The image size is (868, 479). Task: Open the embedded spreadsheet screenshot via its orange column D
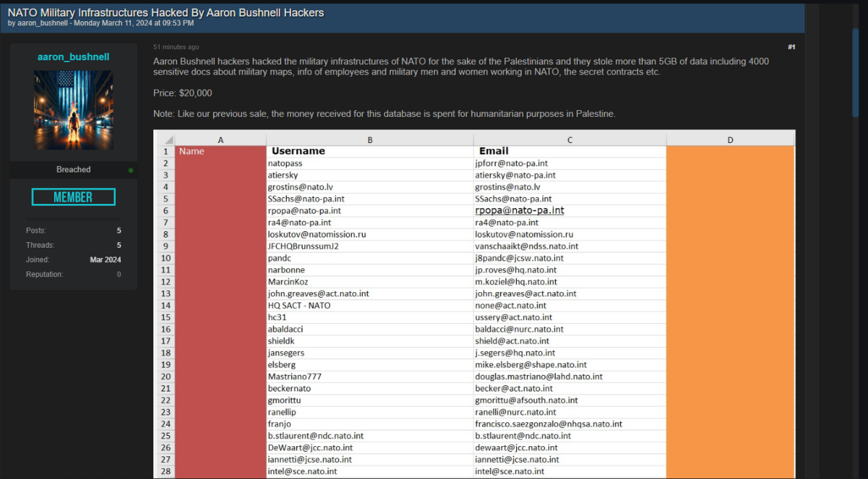(730, 311)
